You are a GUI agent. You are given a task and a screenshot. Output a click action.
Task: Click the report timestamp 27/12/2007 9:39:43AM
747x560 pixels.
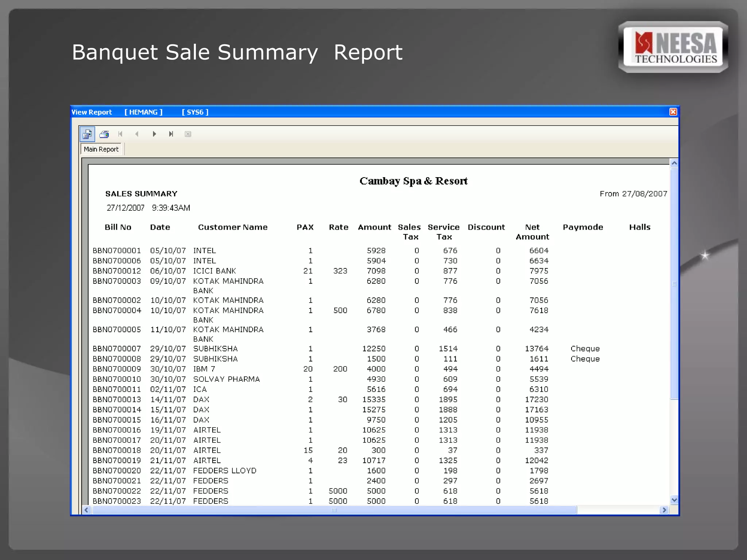(148, 208)
